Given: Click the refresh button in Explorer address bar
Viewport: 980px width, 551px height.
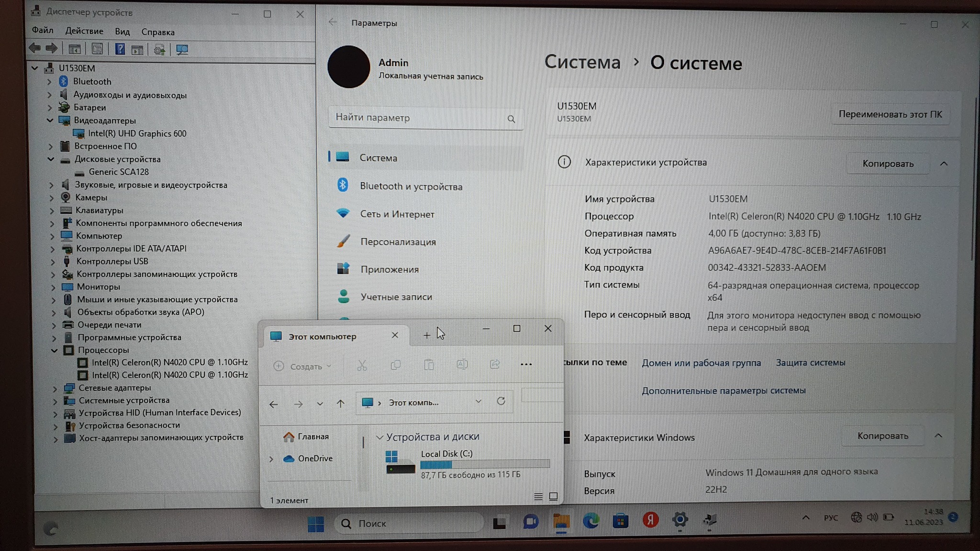Looking at the screenshot, I should [501, 401].
